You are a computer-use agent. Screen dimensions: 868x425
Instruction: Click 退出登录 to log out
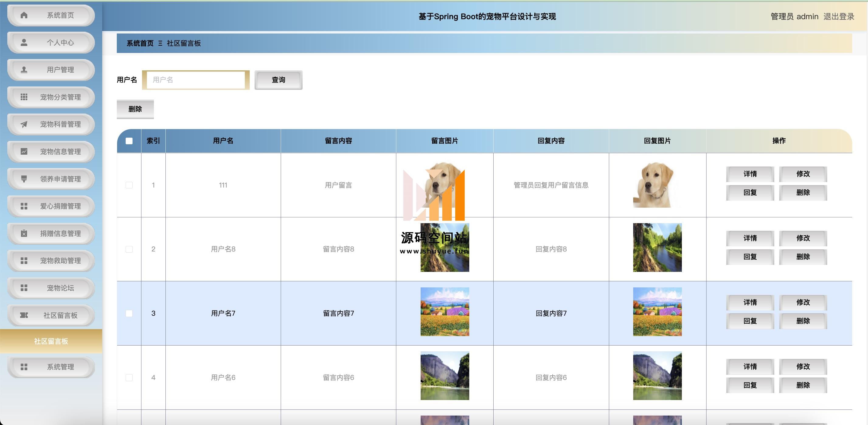[x=839, y=16]
